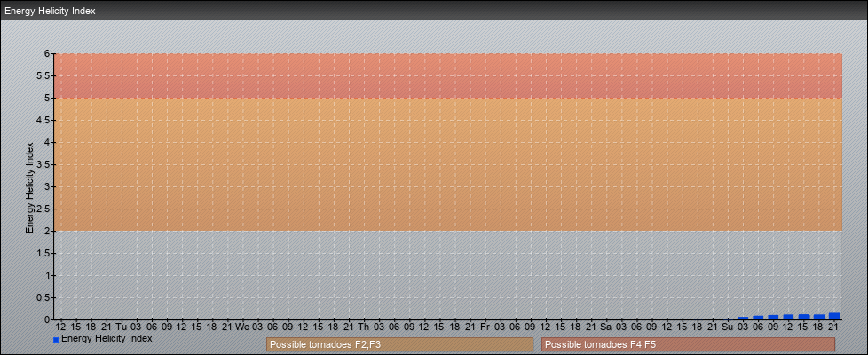The height and width of the screenshot is (355, 868).
Task: Click the 'We' day label on x-axis
Action: 242,327
